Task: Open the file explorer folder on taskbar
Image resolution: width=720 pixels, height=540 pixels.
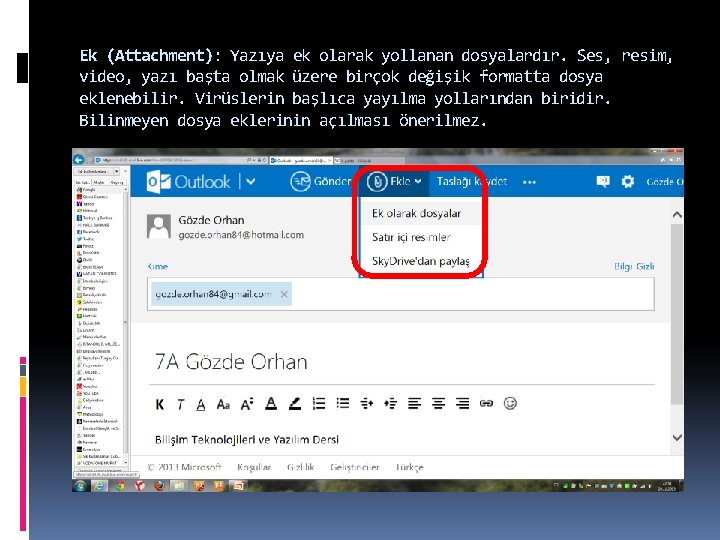Action: coord(179,486)
